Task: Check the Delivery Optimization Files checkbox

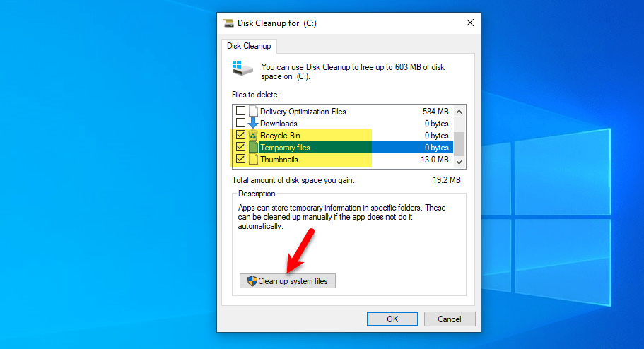Action: point(240,111)
